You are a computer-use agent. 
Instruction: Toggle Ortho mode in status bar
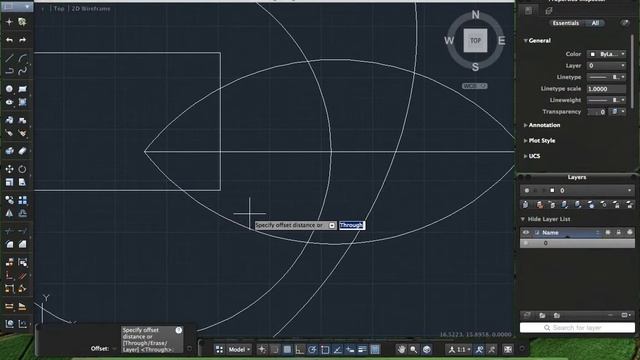tap(300, 349)
